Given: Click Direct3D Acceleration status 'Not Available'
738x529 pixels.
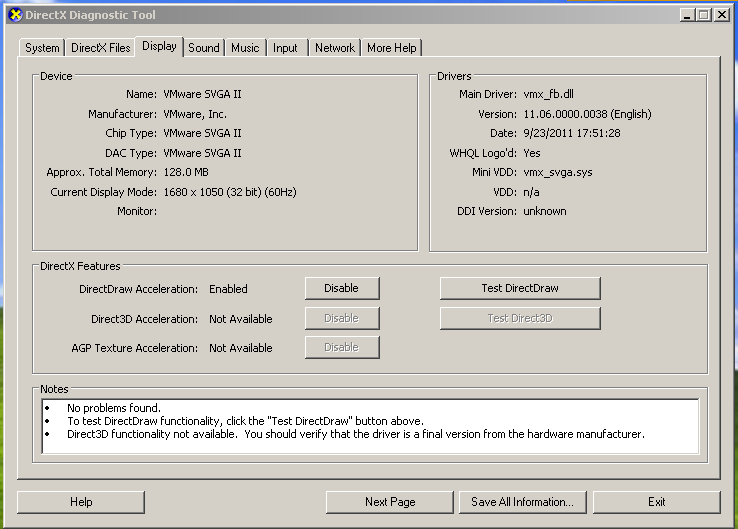Looking at the screenshot, I should click(241, 319).
